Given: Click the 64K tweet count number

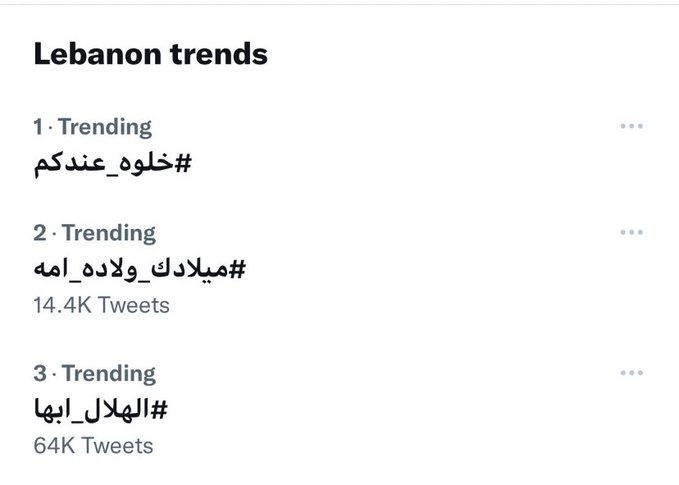Looking at the screenshot, I should (54, 445).
